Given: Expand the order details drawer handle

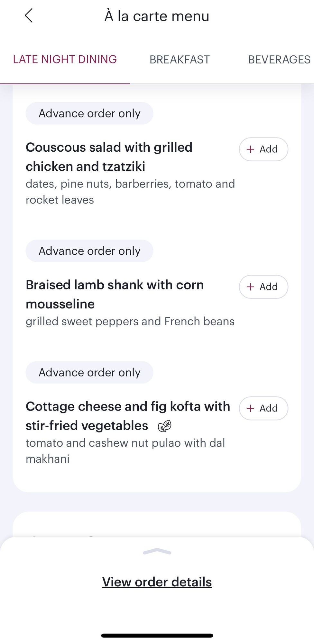Looking at the screenshot, I should coord(157,552).
